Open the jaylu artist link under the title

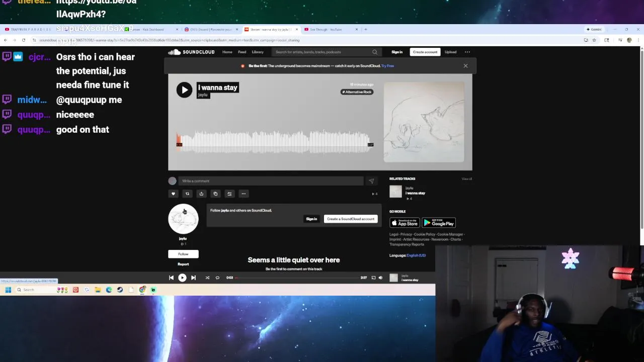coord(202,95)
